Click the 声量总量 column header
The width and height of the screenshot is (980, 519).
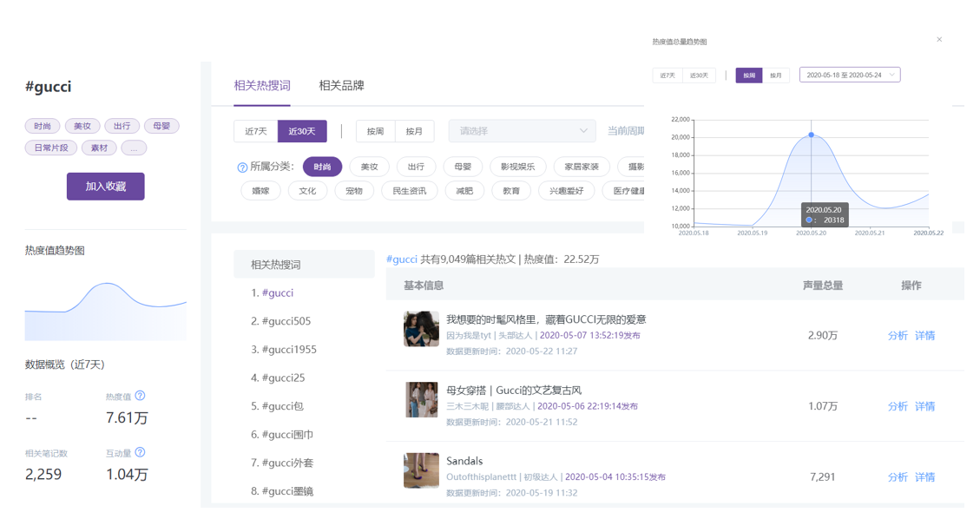pos(823,286)
